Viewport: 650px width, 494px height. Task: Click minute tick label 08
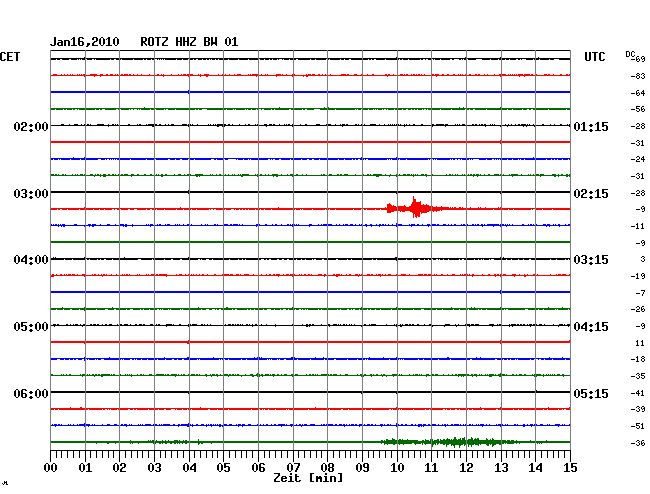point(327,468)
